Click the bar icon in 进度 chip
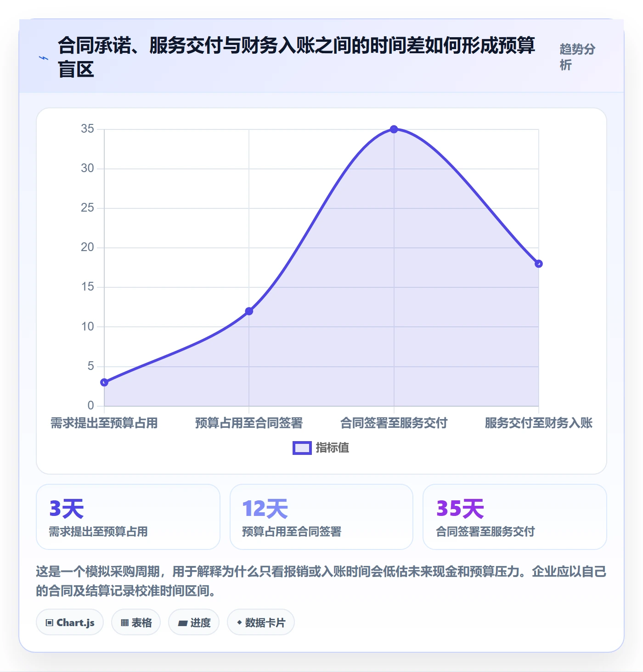 click(182, 623)
